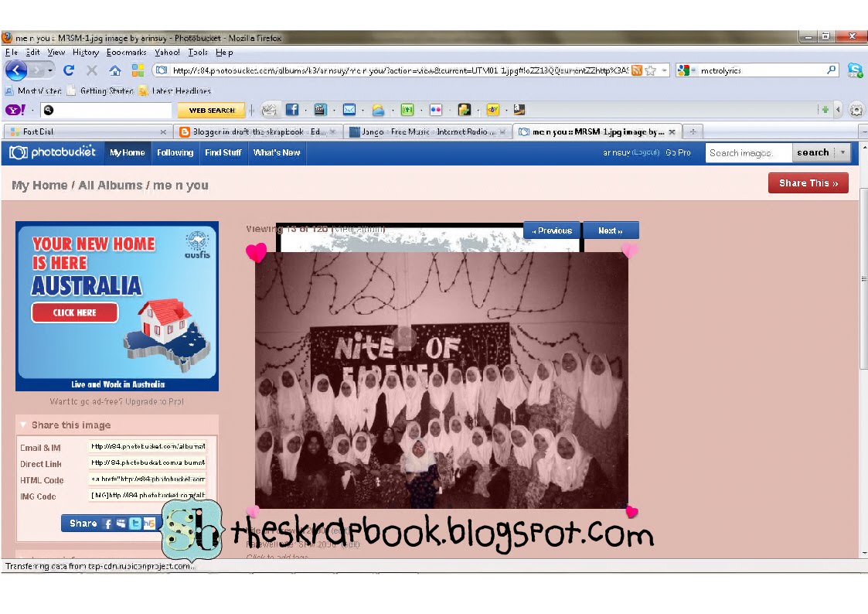Open the File menu
Viewport: 868px width, 614px height.
tap(12, 52)
